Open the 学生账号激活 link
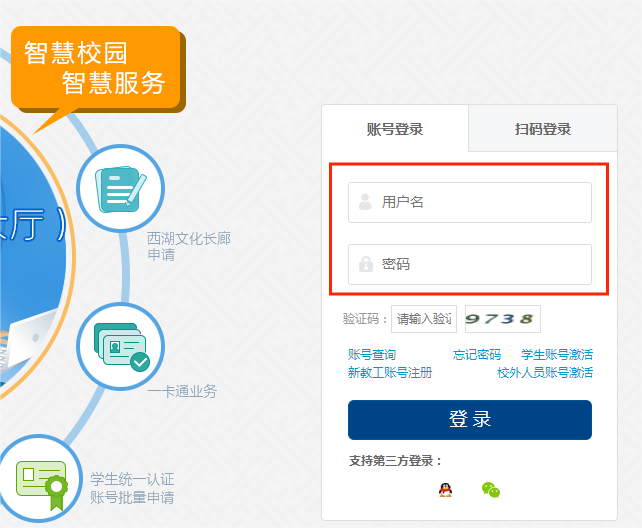This screenshot has height=528, width=642. point(557,354)
